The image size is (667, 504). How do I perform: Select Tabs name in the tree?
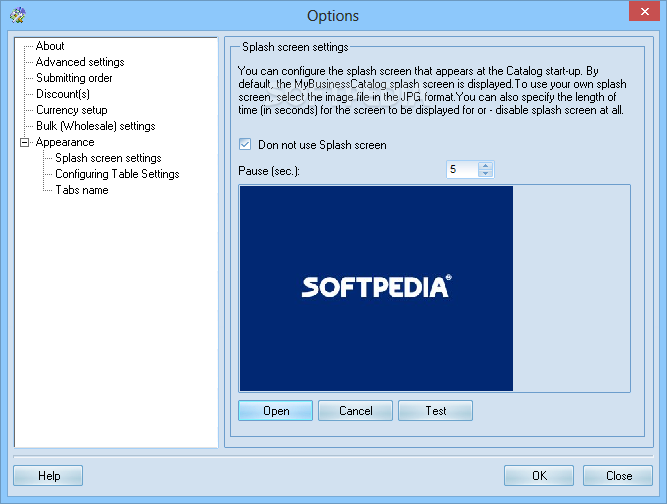82,190
